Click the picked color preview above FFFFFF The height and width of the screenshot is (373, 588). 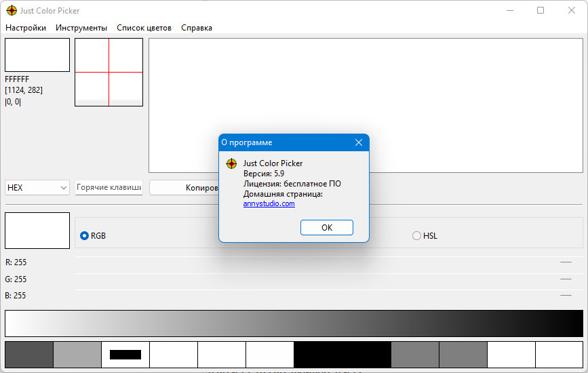pyautogui.click(x=37, y=55)
